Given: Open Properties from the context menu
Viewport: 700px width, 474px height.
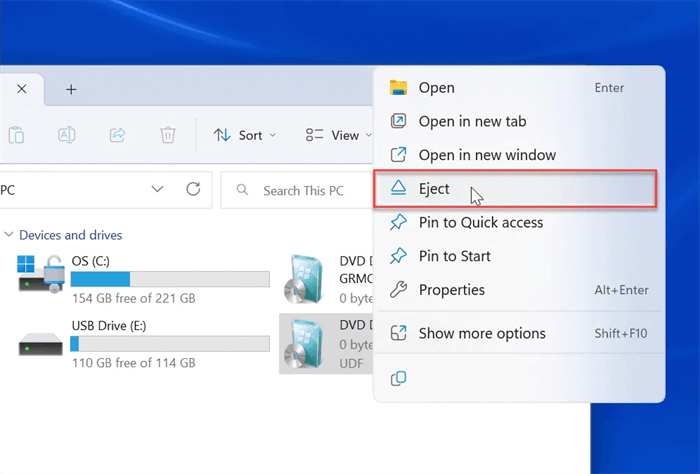Looking at the screenshot, I should (x=519, y=290).
